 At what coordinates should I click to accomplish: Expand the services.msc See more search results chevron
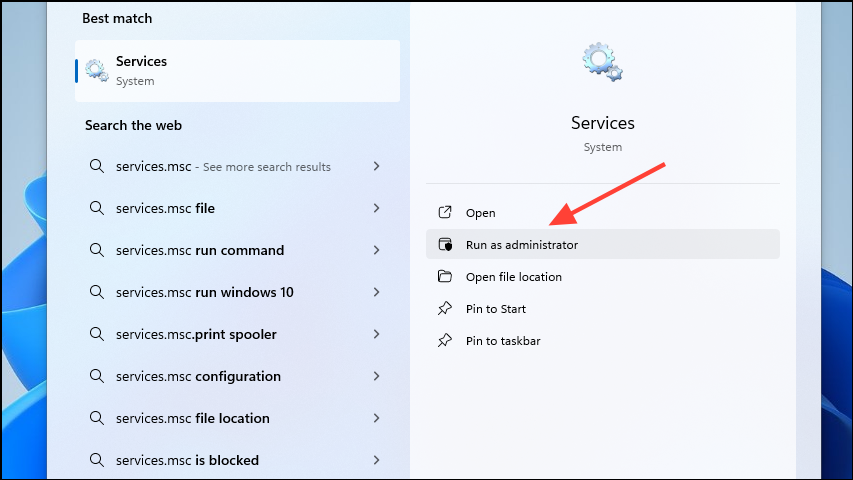point(376,166)
